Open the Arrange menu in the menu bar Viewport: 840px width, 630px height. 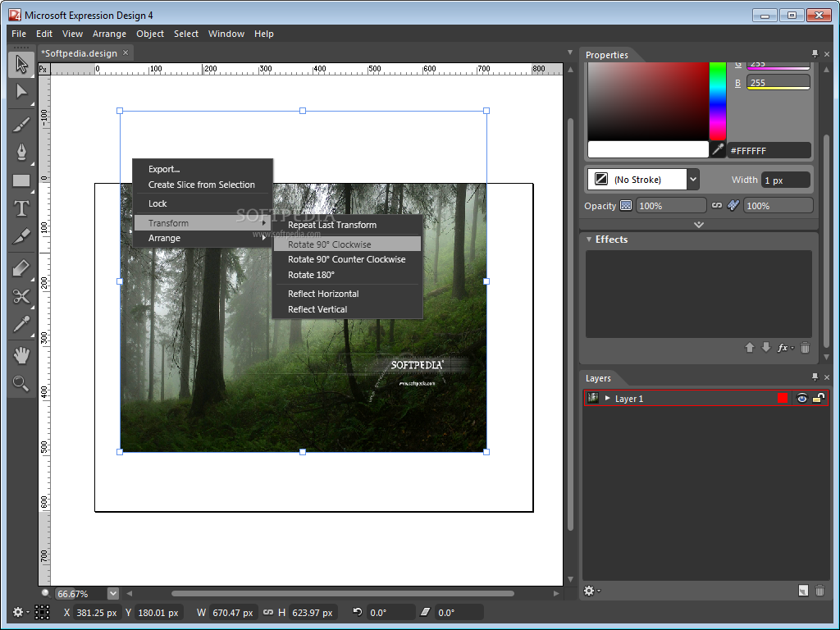tap(109, 33)
